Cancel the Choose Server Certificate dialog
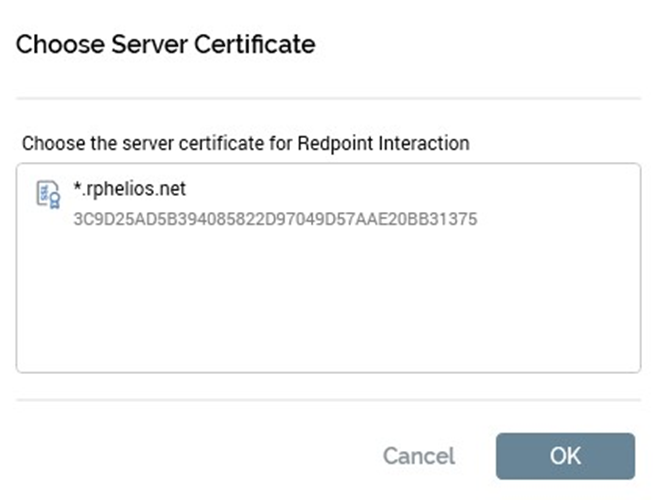This screenshot has height=500, width=654. (418, 456)
